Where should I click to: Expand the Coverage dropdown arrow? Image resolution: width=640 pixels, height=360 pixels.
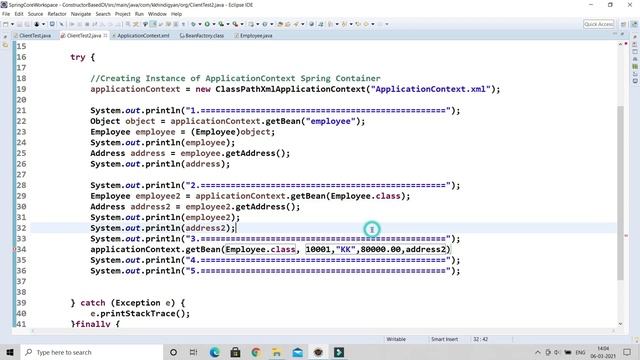pos(228,24)
